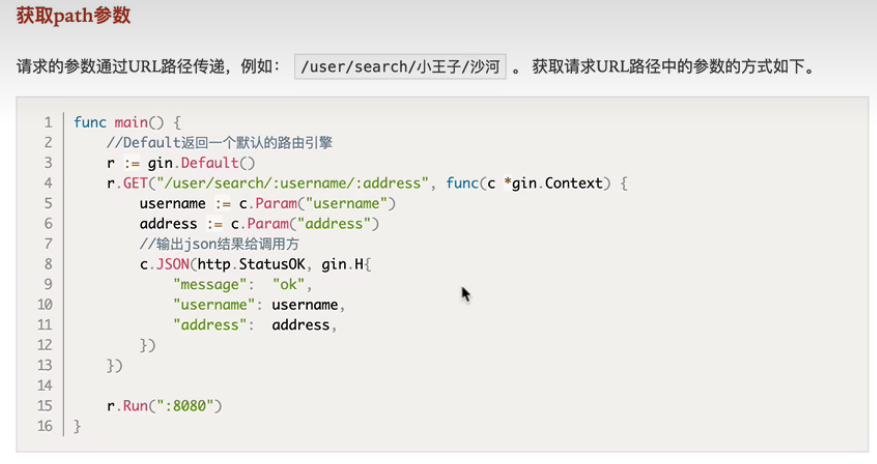Image resolution: width=877 pixels, height=464 pixels.
Task: Click r.Run(":8080") on line 15
Action: (164, 406)
